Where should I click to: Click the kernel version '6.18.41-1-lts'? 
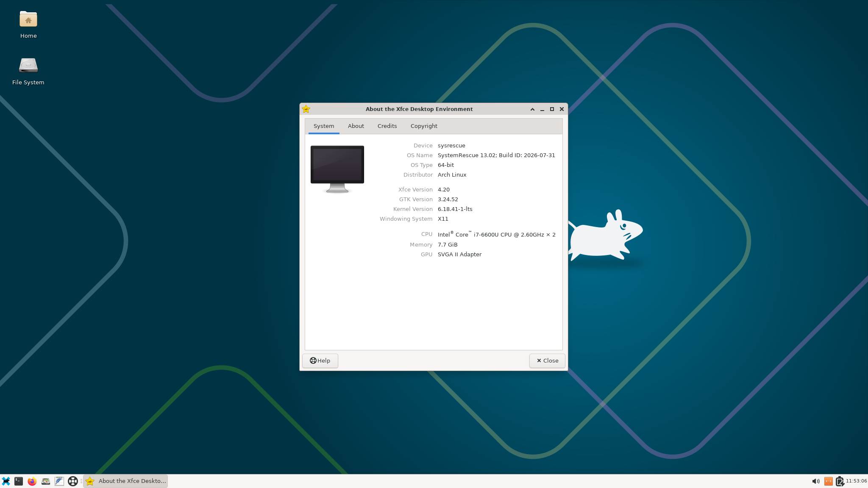click(455, 209)
